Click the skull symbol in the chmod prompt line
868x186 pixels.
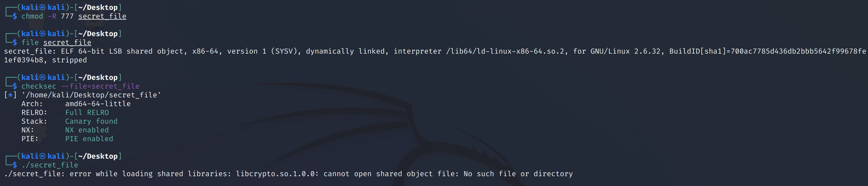pyautogui.click(x=42, y=7)
